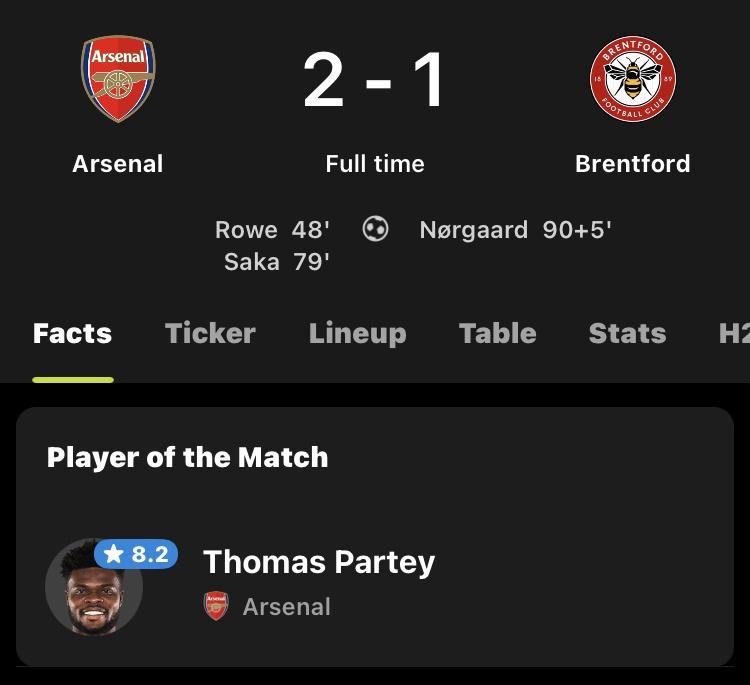Tap the Brentford club crest
Screen dimensions: 750x685
(632, 79)
